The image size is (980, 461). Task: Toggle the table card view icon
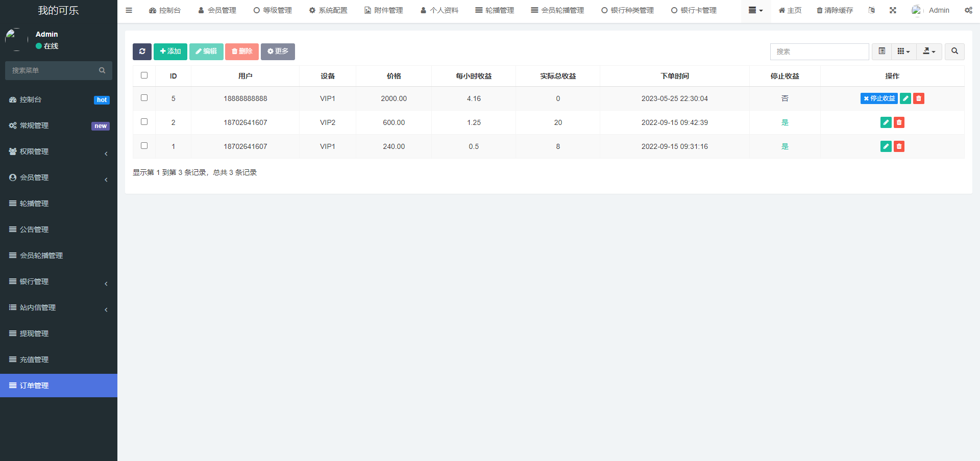[x=881, y=52]
